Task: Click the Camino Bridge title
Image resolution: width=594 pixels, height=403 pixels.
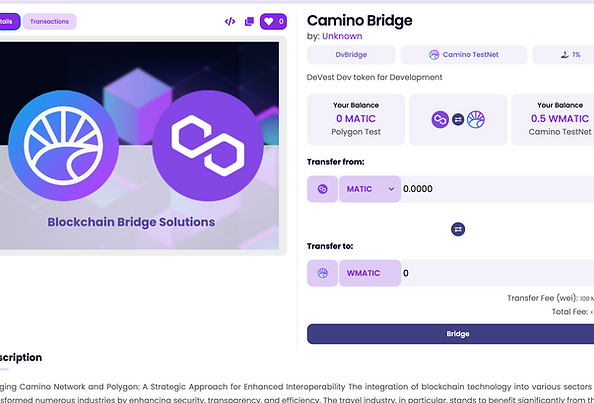Action: [360, 20]
